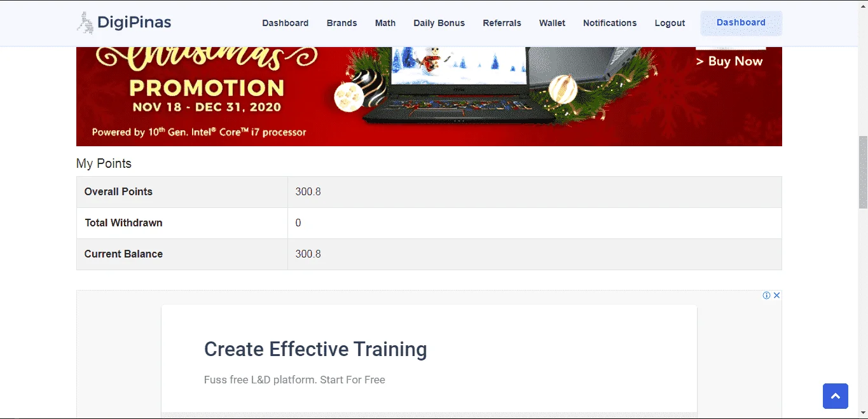
Task: Click the Overall Points row label
Action: click(118, 191)
